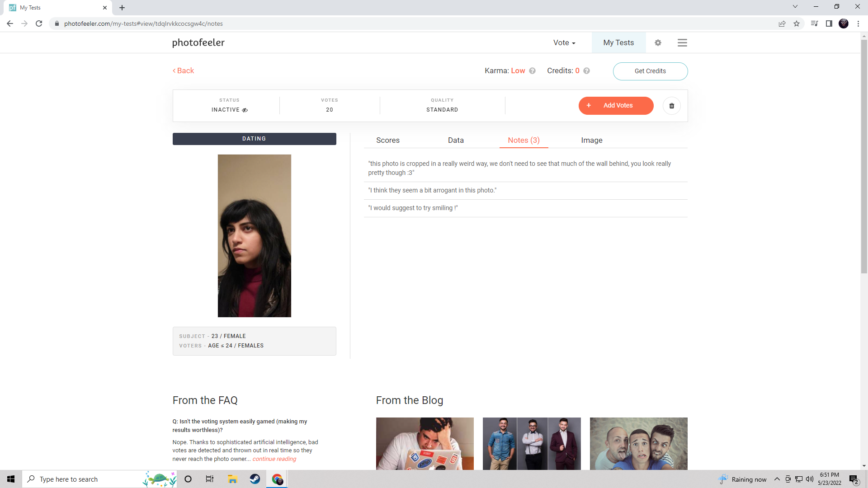This screenshot has width=868, height=488.
Task: View site info via the padlock icon
Action: tap(57, 23)
